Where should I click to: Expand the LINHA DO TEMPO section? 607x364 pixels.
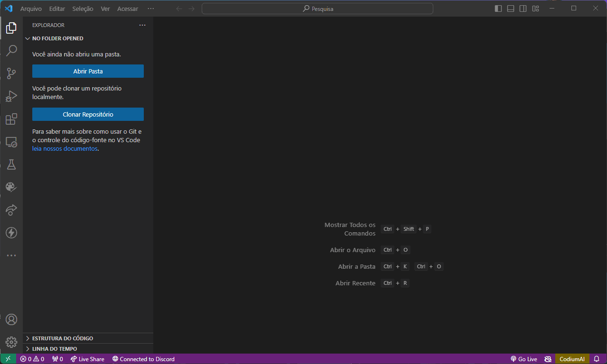(x=54, y=349)
